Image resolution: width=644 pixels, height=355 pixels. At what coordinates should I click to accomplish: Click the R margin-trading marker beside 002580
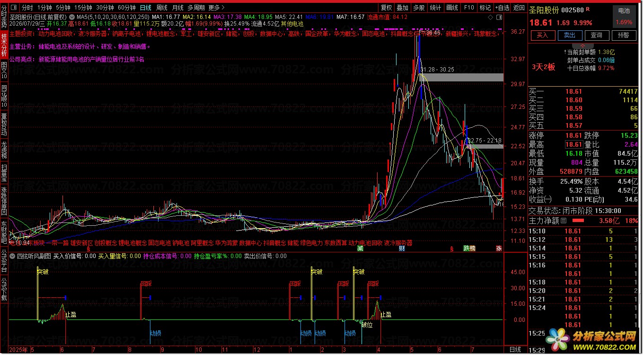[588, 9]
